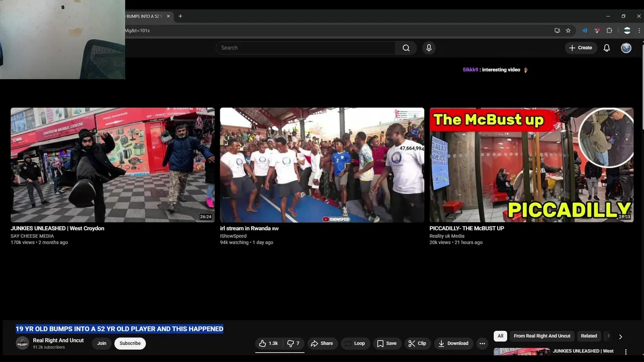Click the highlighted video title text
The height and width of the screenshot is (362, 644).
click(119, 329)
